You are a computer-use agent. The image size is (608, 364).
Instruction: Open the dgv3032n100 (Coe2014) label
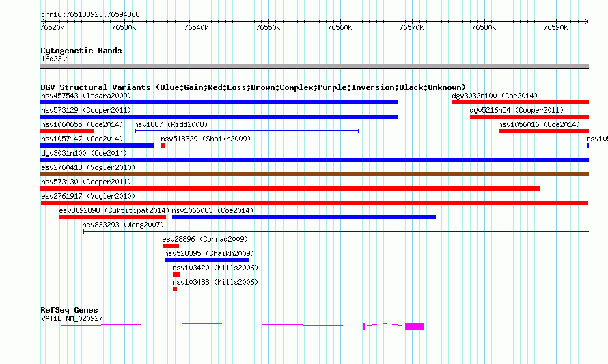(x=495, y=96)
